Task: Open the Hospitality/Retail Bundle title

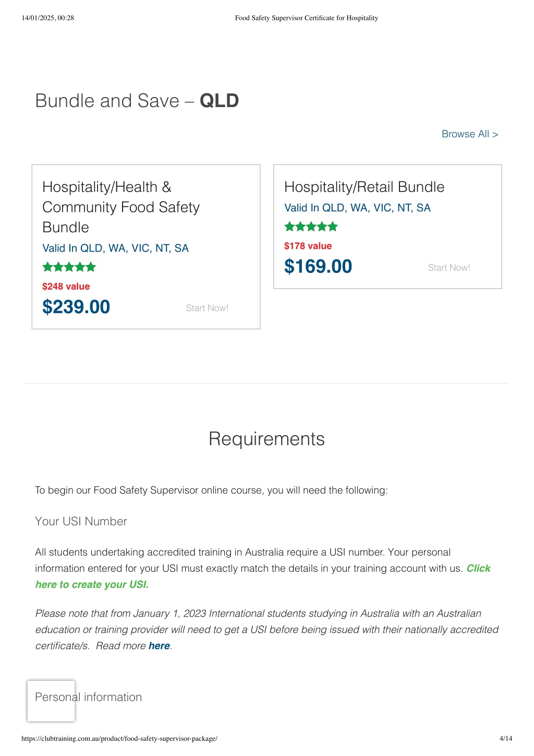Action: (364, 187)
